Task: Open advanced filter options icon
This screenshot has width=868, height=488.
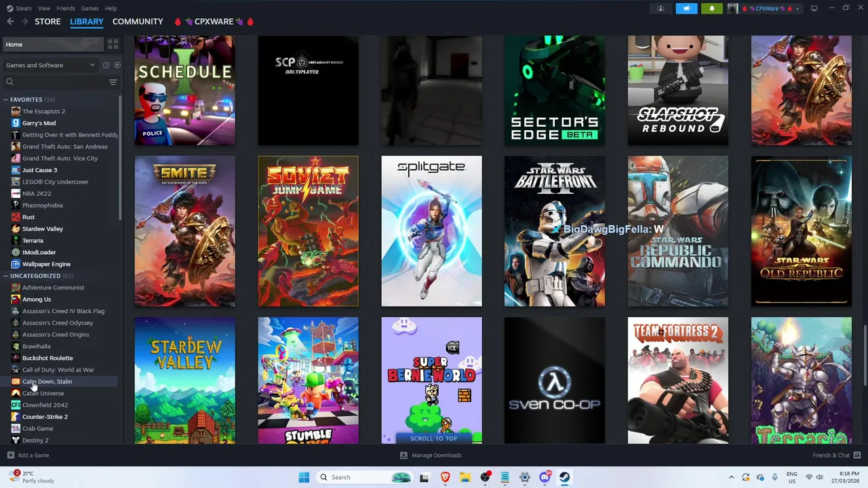Action: coord(113,82)
